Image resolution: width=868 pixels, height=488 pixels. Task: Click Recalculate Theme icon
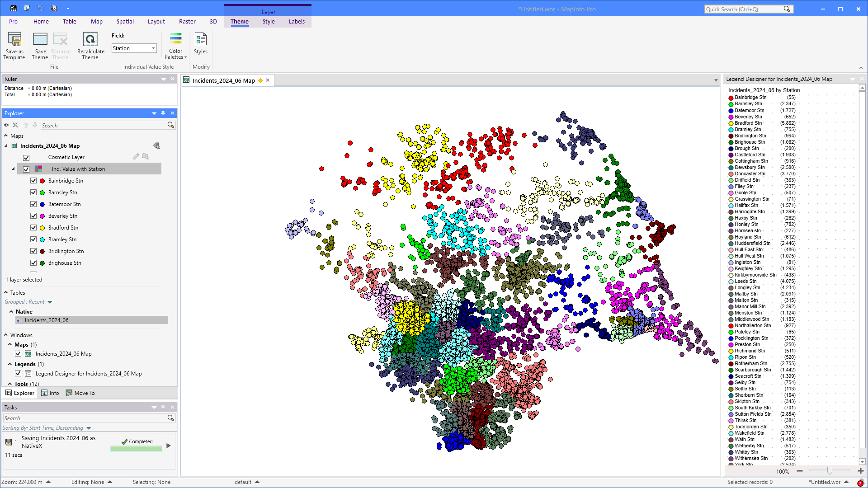coord(90,40)
